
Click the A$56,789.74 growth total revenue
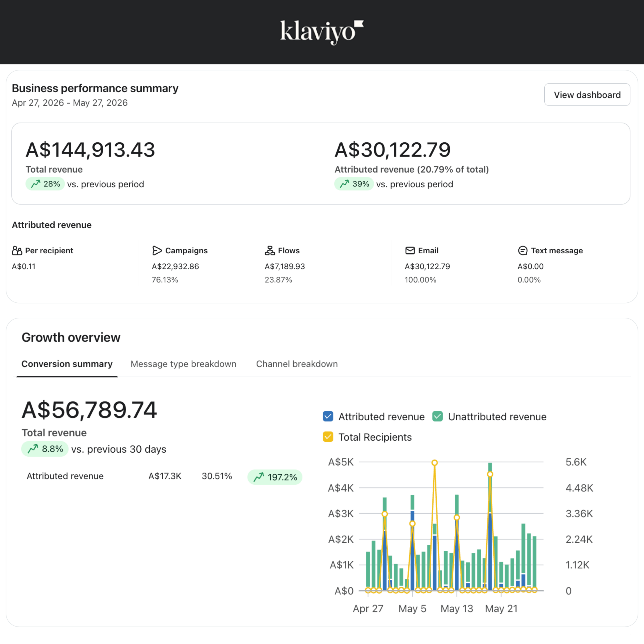tap(89, 410)
